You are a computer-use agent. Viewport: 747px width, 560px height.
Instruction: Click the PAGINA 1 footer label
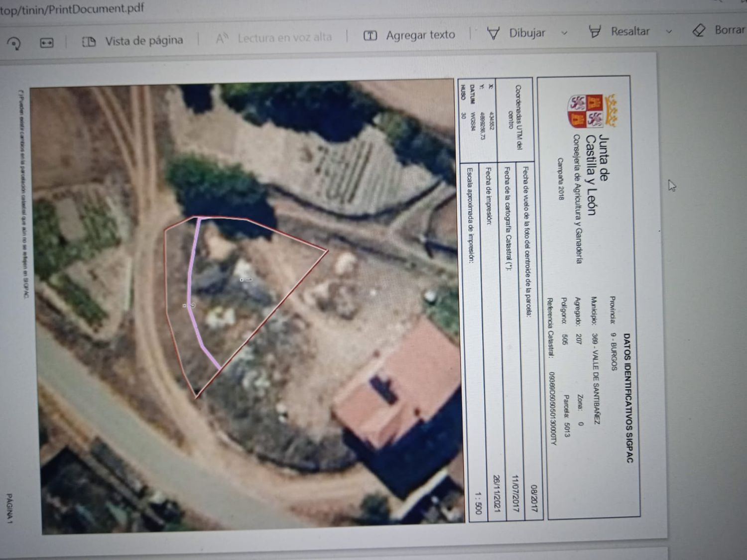[9, 508]
